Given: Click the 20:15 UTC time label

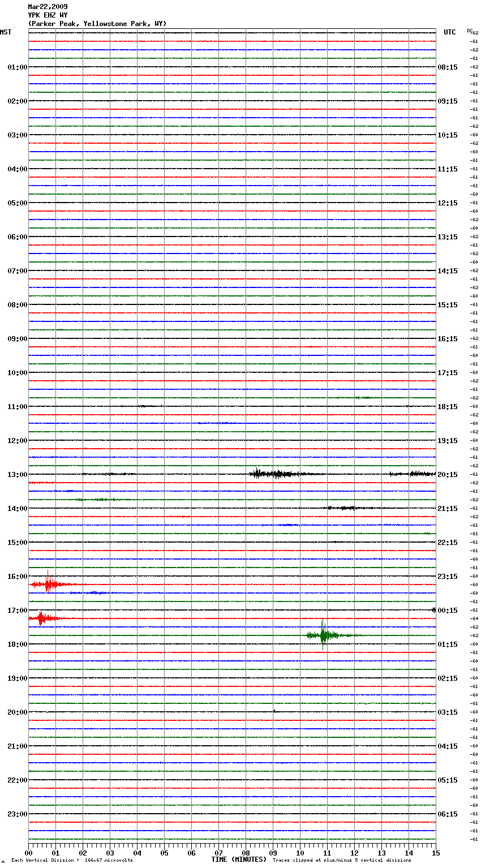Looking at the screenshot, I should click(448, 475).
